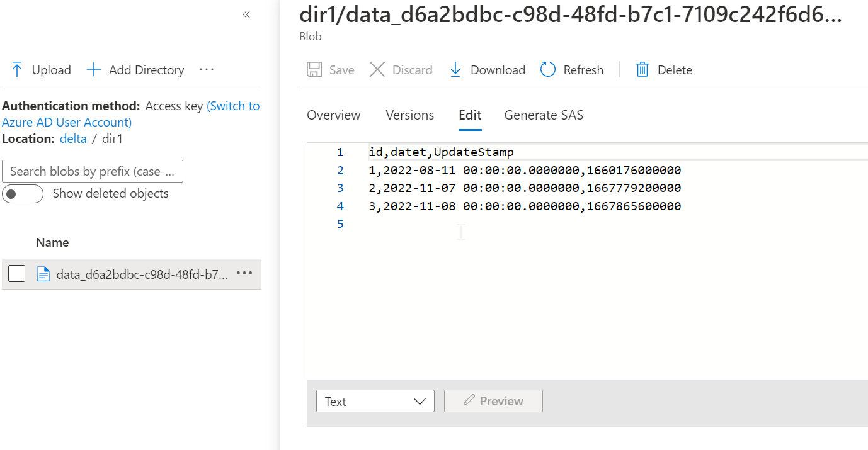Focus the Search blobs by prefix field

point(93,171)
